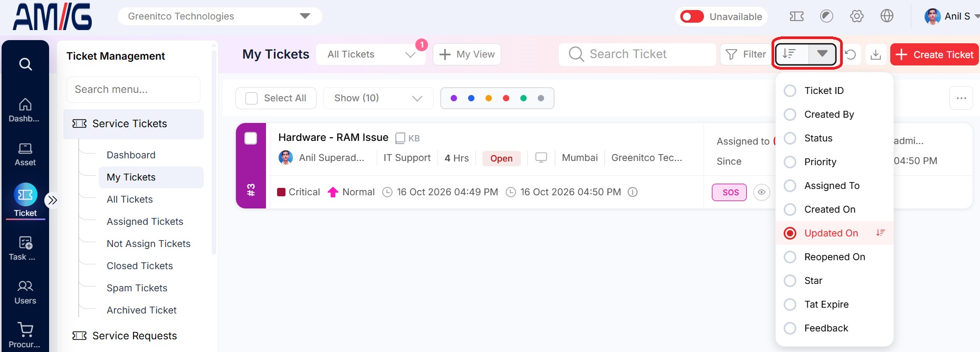Image resolution: width=980 pixels, height=352 pixels.
Task: Click the My View button
Action: point(467,54)
